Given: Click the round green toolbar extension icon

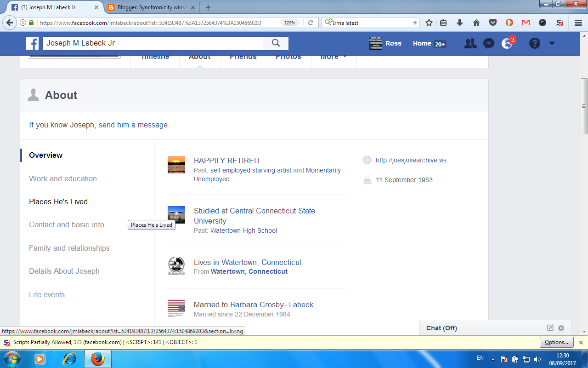Looking at the screenshot, I should 543,23.
